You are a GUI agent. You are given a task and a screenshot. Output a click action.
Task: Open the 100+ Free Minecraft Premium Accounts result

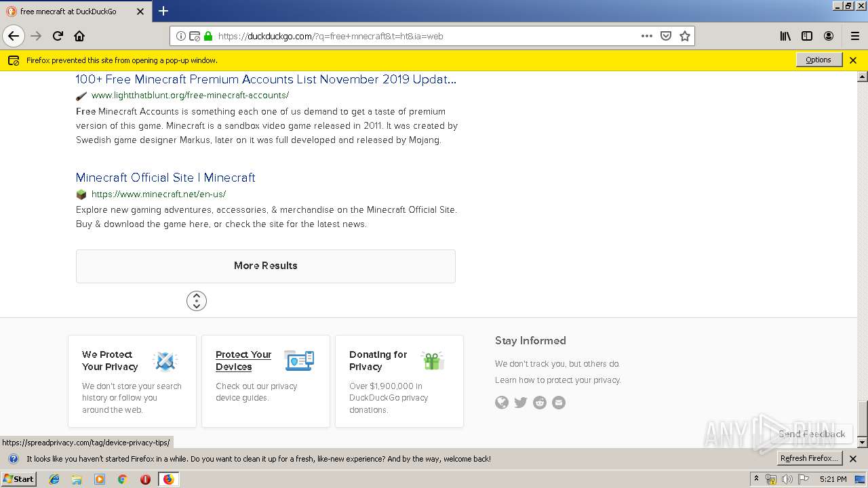pos(266,79)
